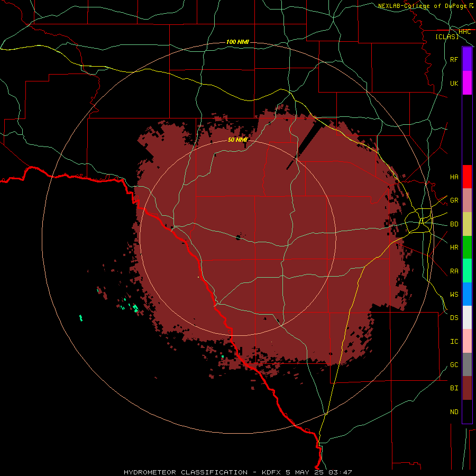This screenshot has width=476, height=476.
Task: Click the light pink IC color swatch
Action: (x=467, y=341)
